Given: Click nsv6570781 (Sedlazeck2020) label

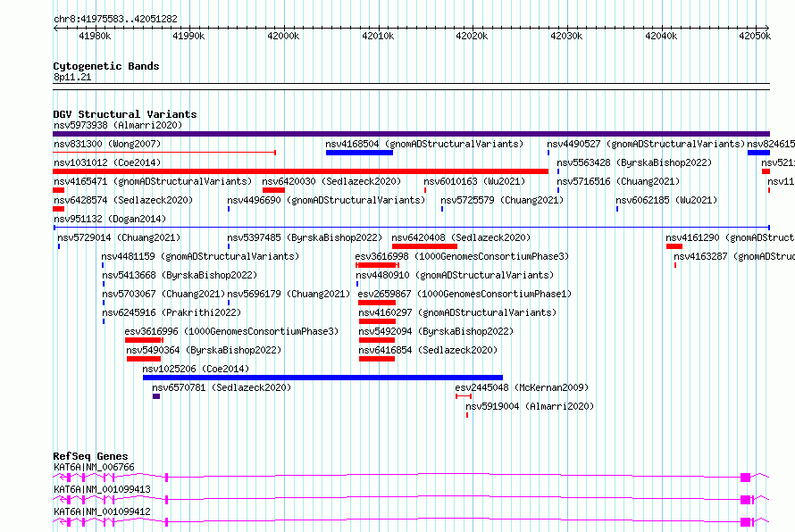Looking at the screenshot, I should coord(222,387).
